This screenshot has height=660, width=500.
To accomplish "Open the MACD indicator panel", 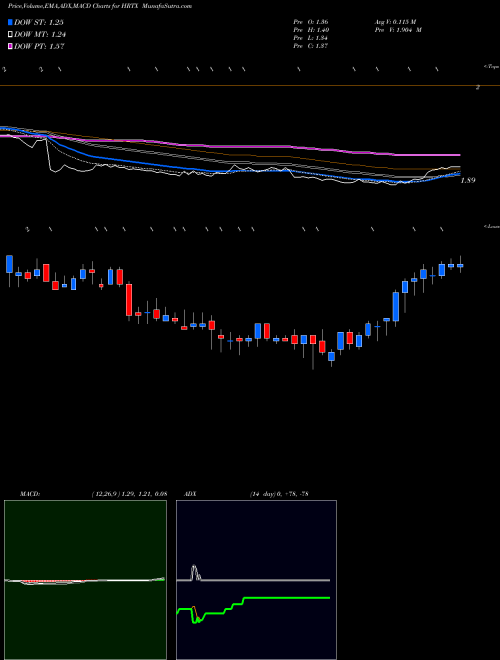I will pos(85,580).
